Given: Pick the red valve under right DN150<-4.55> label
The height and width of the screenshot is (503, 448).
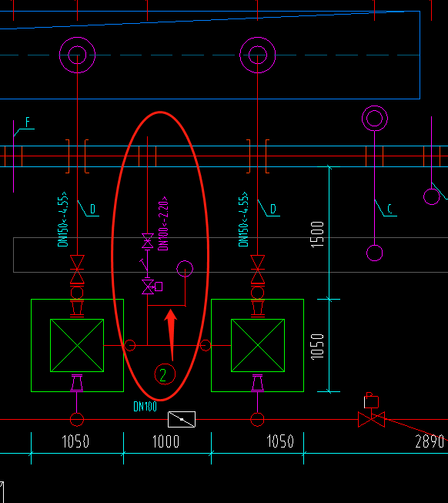Looking at the screenshot, I should [258, 270].
